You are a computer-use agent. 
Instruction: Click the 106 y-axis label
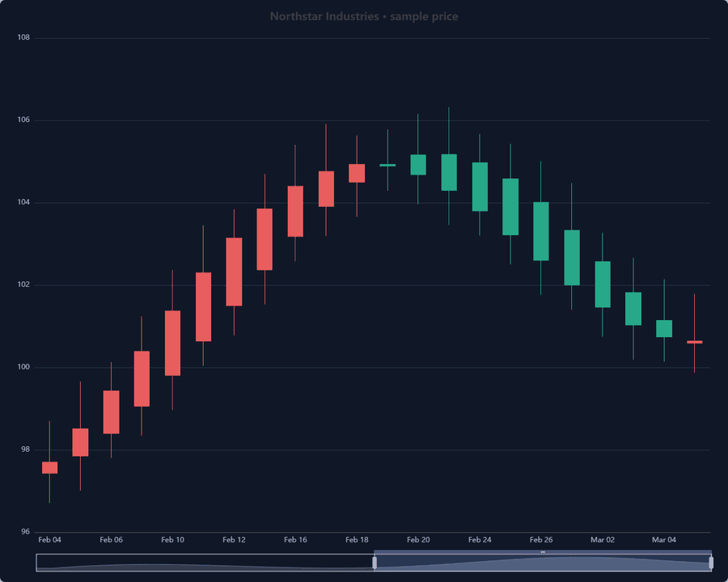(x=23, y=120)
